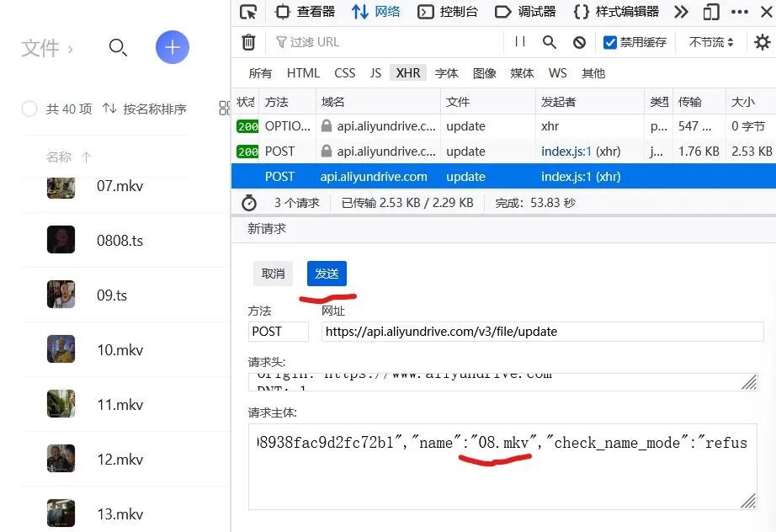776x532 pixels.
Task: Open network settings gear menu
Action: click(x=762, y=42)
